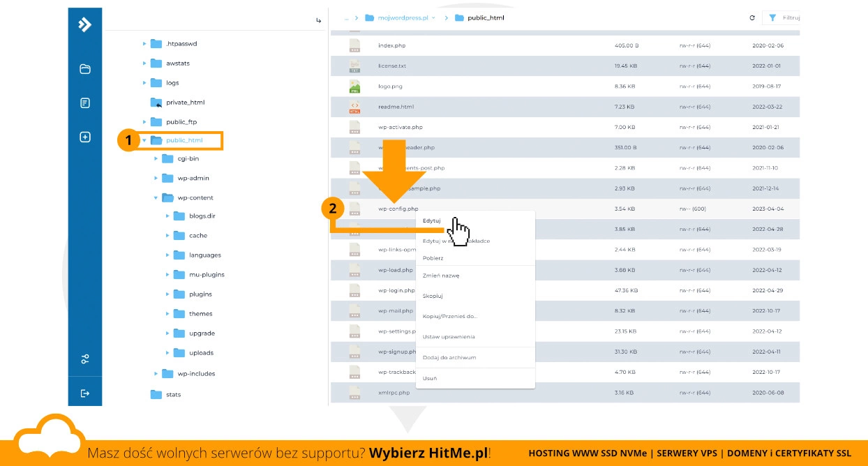
Task: Open the mojwordpress.pl breadcrumb dropdown
Action: [x=433, y=18]
